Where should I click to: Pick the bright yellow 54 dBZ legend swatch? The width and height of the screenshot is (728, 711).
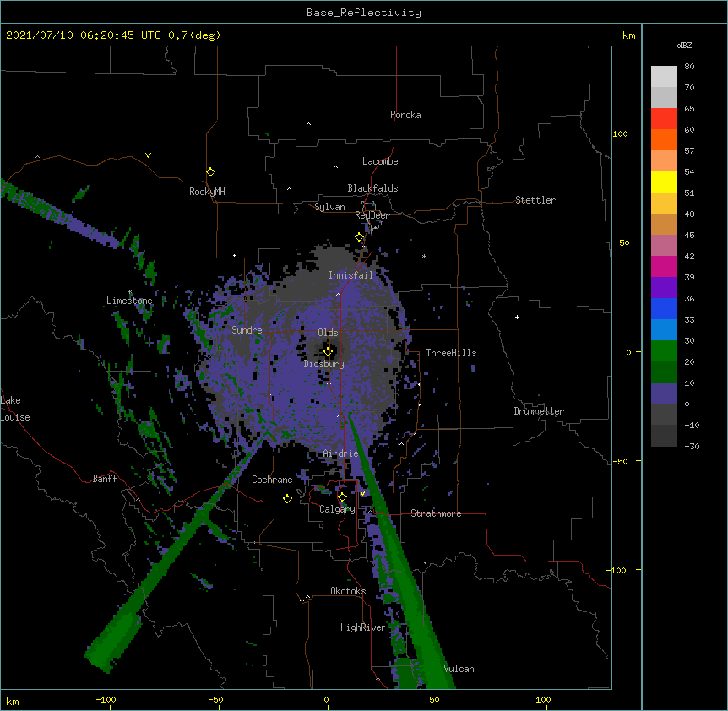[x=664, y=182]
